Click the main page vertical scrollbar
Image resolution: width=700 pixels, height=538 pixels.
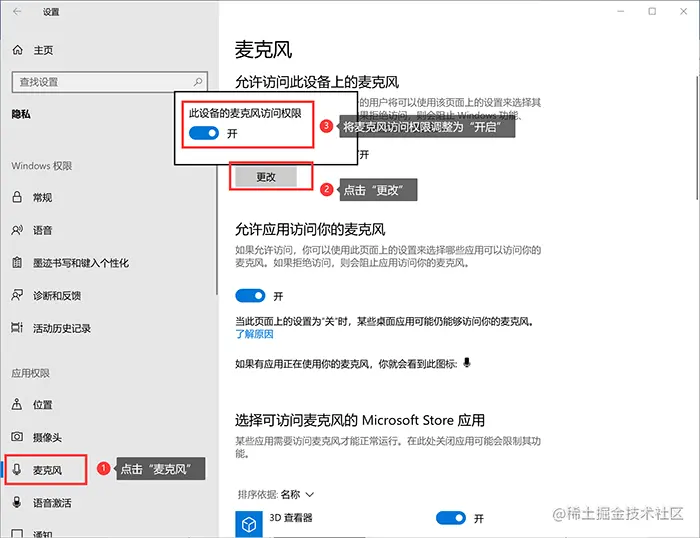click(697, 138)
